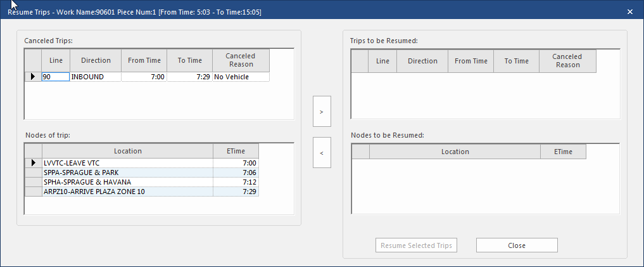Click the Resume Selected Trips button
Screen dimensions: 644x267
416,245
